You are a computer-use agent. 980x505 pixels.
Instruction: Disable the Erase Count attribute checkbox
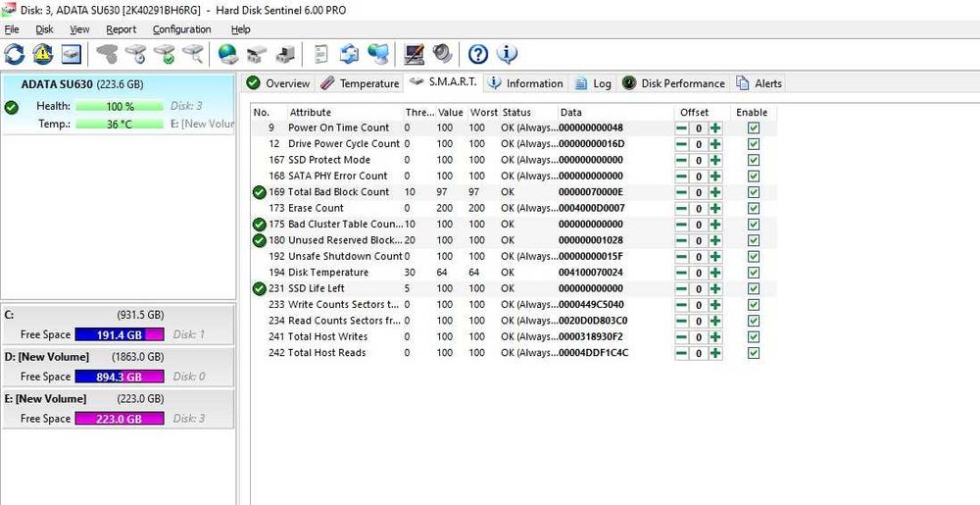click(x=754, y=209)
